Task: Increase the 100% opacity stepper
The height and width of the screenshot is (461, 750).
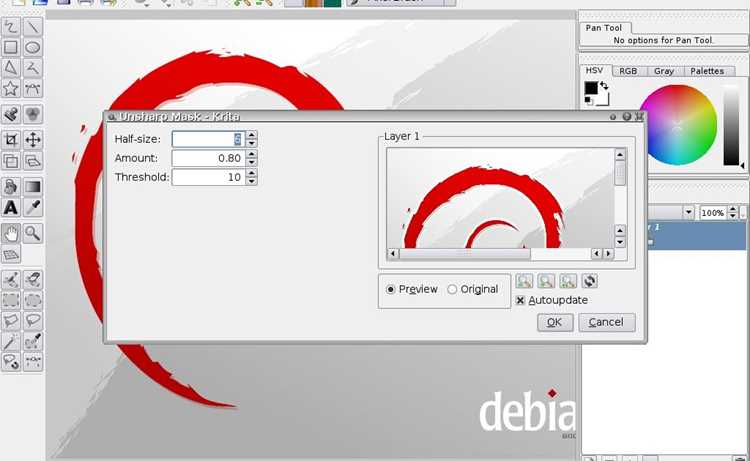Action: click(x=733, y=209)
